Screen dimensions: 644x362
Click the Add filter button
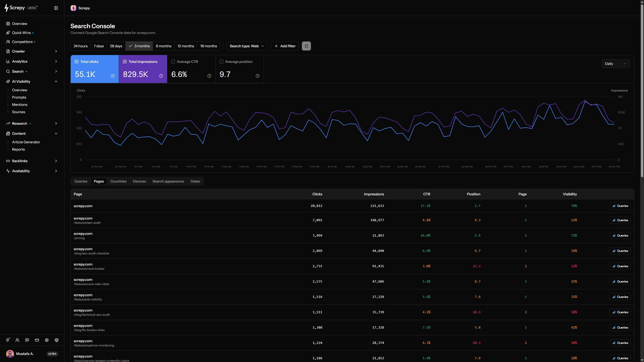point(285,46)
